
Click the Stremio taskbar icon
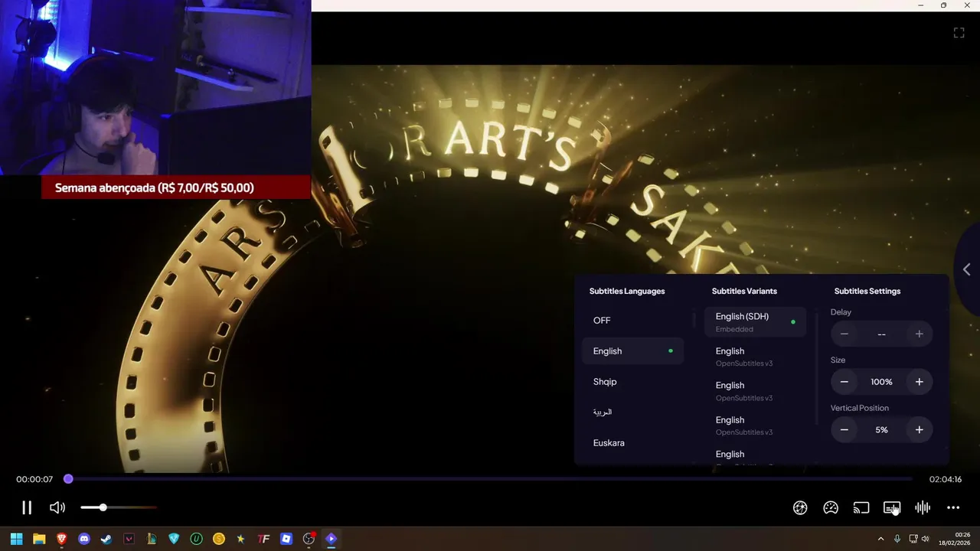[x=332, y=539]
